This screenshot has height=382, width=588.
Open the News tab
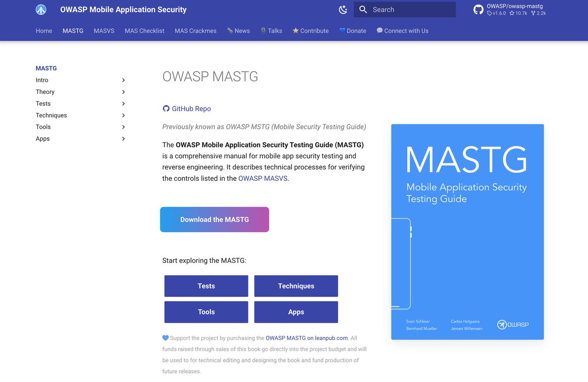pos(238,31)
